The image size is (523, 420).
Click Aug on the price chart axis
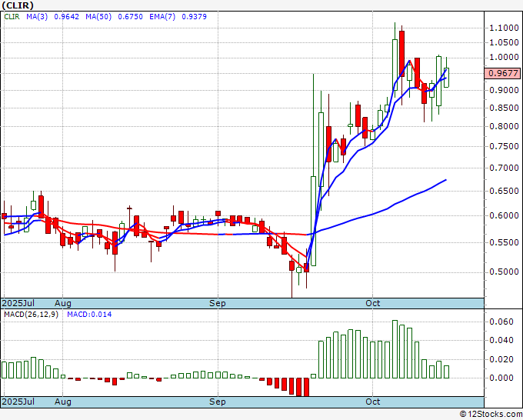[x=63, y=303]
